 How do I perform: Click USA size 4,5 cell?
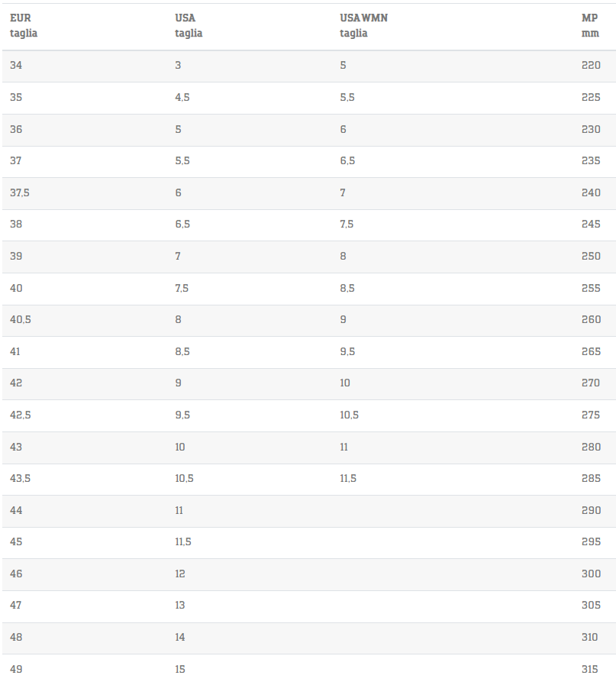[182, 98]
